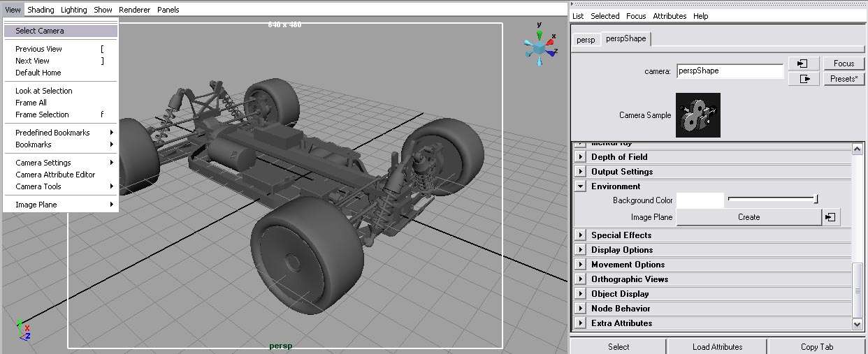Collapse the Environment section
This screenshot has width=868, height=354.
581,186
